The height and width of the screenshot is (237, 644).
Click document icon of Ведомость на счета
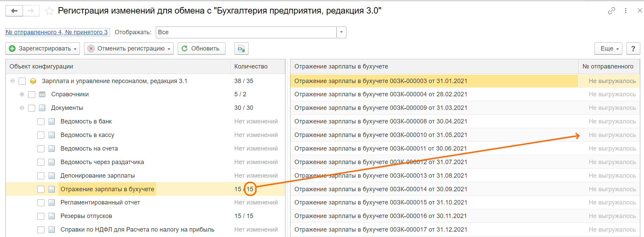coord(52,149)
